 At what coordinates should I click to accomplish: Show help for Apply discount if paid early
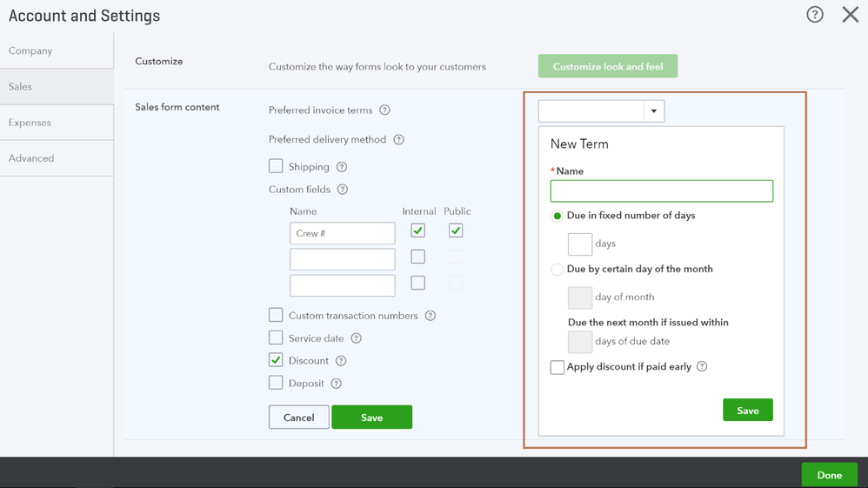click(702, 367)
